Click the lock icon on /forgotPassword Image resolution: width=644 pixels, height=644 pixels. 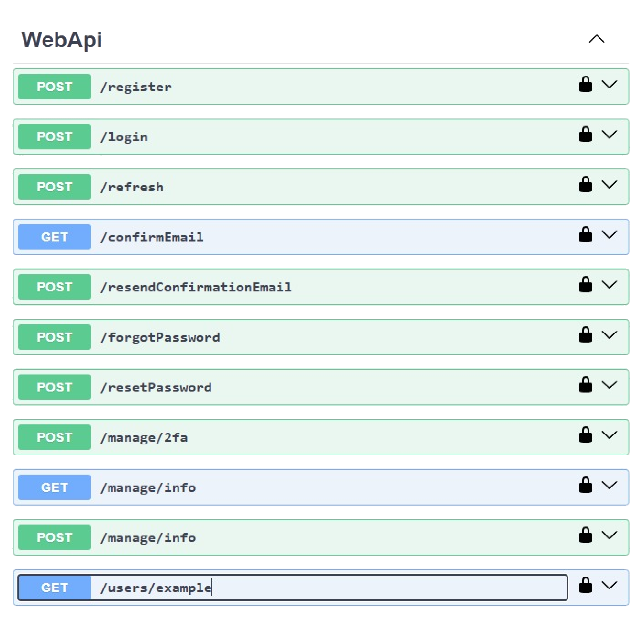click(x=585, y=335)
